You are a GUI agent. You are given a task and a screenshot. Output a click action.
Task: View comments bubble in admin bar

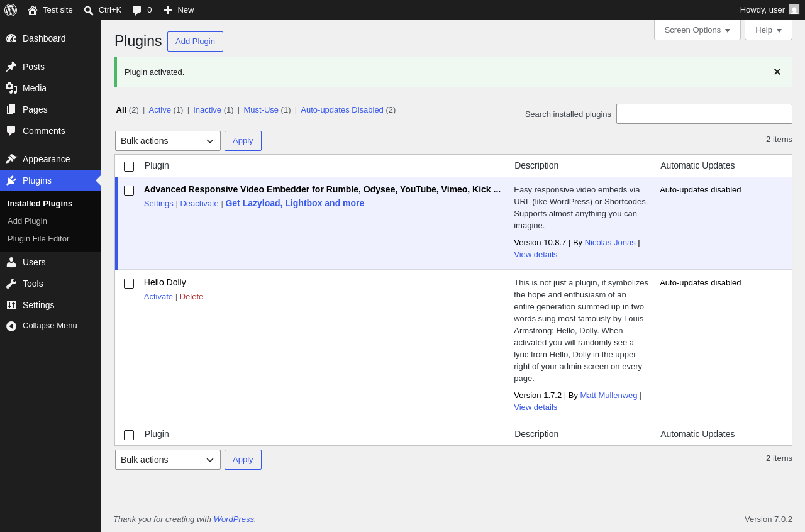click(136, 10)
